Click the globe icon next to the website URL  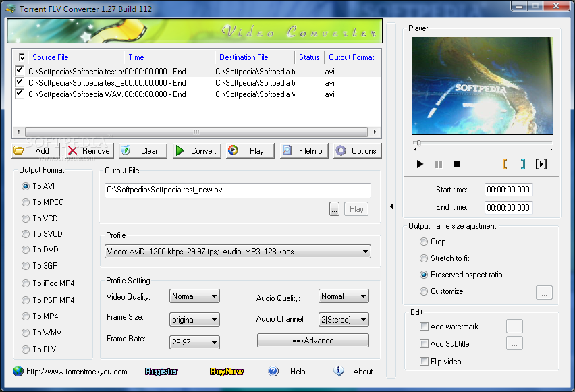click(18, 372)
